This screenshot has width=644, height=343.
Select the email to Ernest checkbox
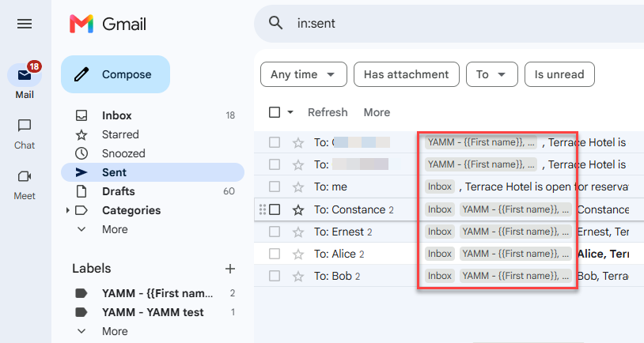coord(275,232)
